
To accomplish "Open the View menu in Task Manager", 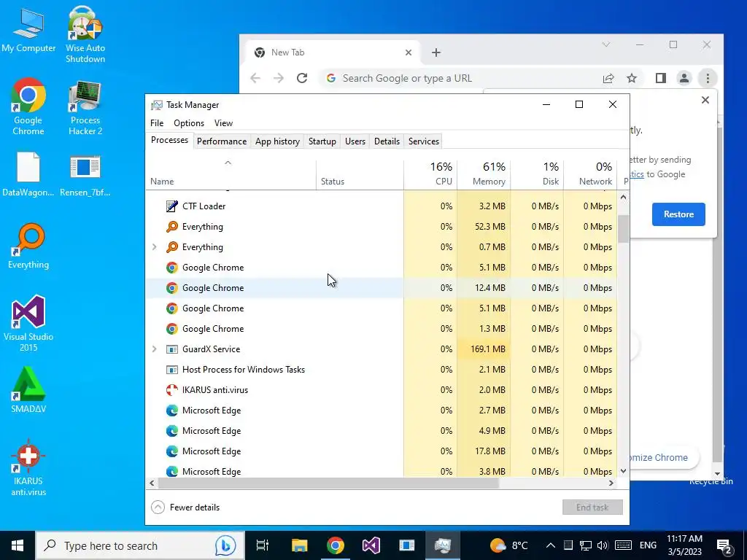I will (x=223, y=123).
